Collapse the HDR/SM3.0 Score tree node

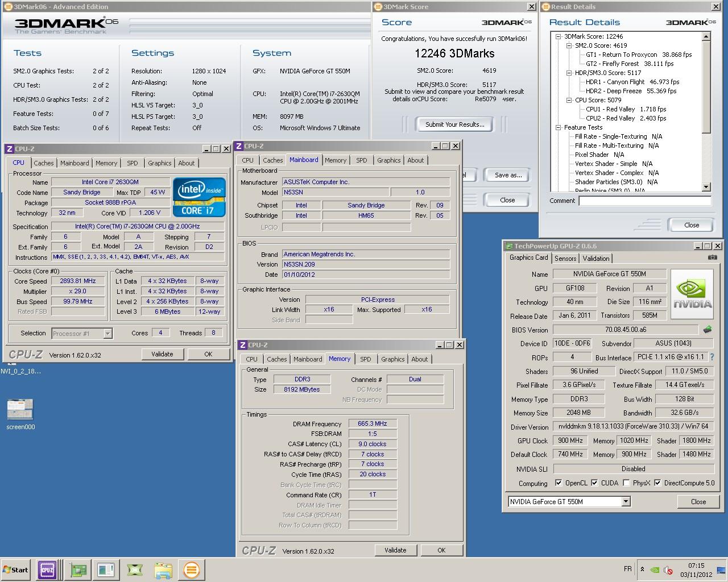click(569, 73)
